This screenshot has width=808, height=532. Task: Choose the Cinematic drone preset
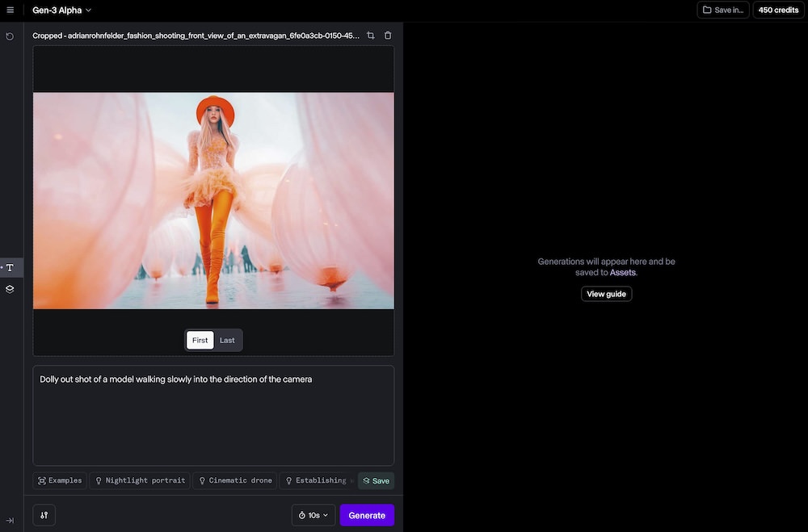point(234,480)
